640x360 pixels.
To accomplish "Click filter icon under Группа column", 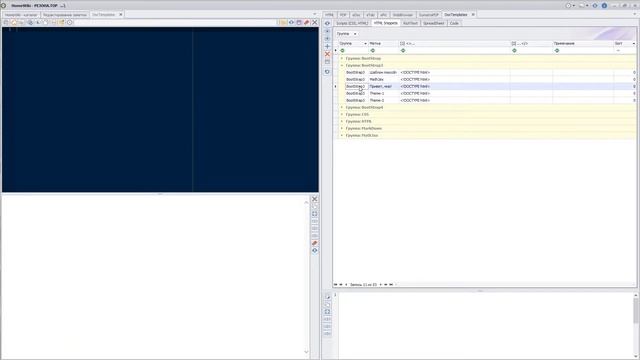I will click(x=342, y=51).
